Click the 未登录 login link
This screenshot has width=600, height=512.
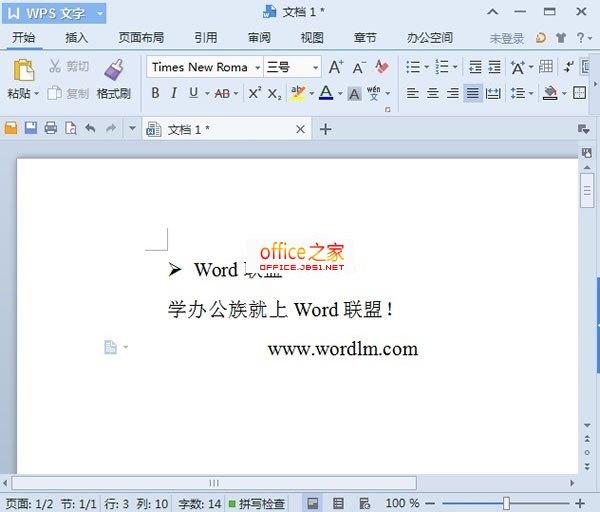pos(507,39)
